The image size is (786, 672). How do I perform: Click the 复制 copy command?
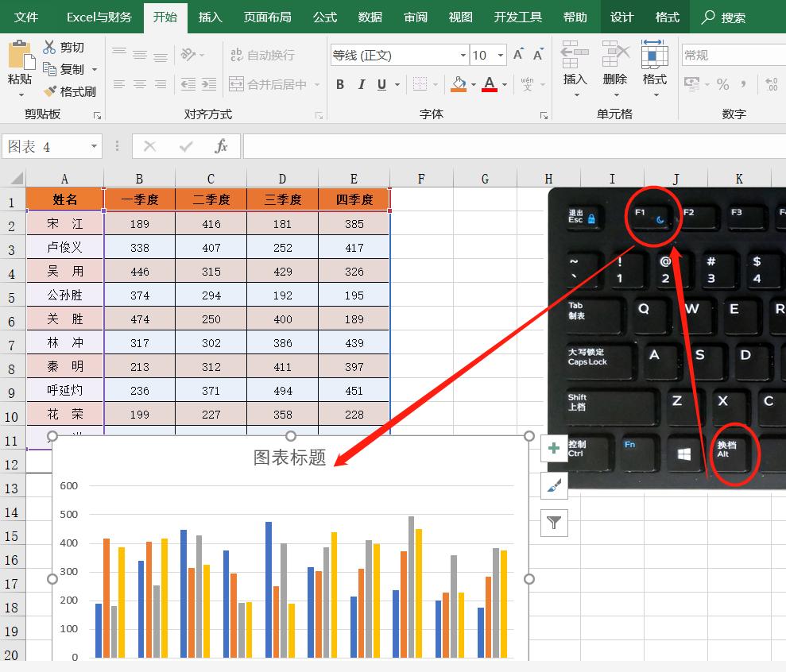70,69
